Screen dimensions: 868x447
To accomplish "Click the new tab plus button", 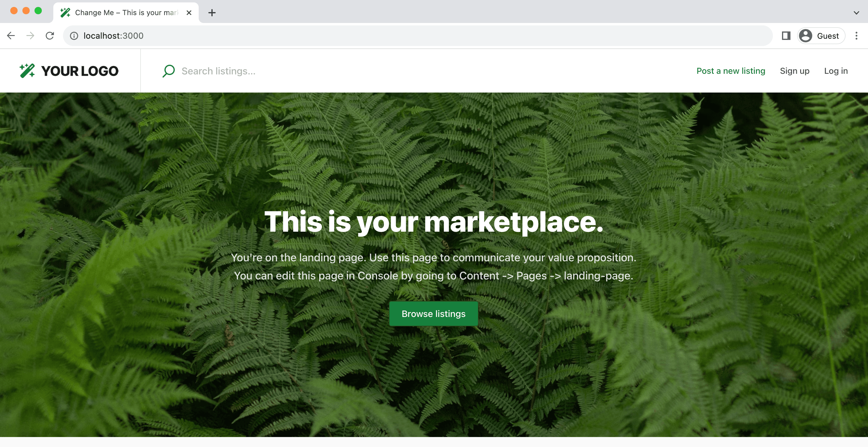I will [212, 12].
